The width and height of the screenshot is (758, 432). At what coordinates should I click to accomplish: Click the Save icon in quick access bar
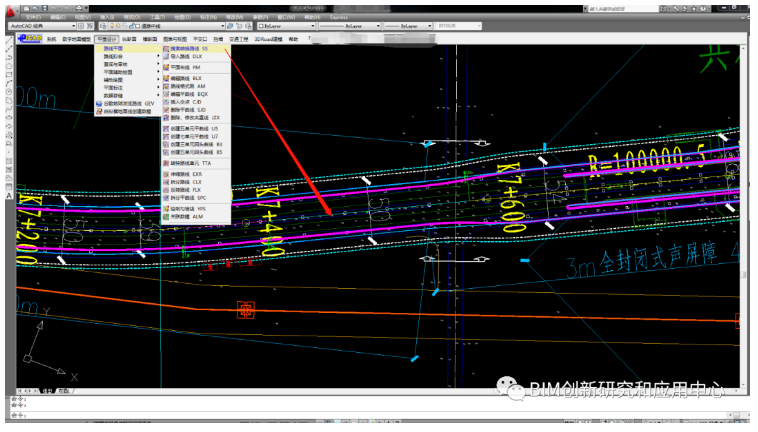click(x=45, y=8)
